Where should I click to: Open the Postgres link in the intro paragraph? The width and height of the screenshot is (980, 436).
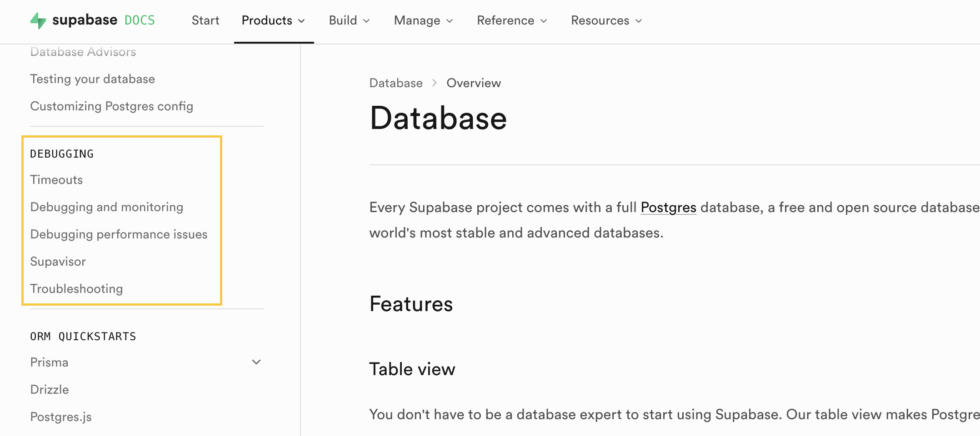pyautogui.click(x=668, y=207)
